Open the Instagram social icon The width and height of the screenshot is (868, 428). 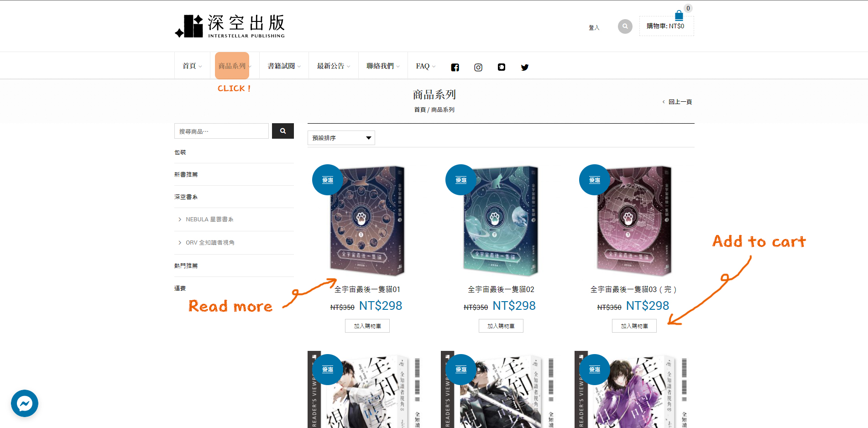(x=478, y=67)
